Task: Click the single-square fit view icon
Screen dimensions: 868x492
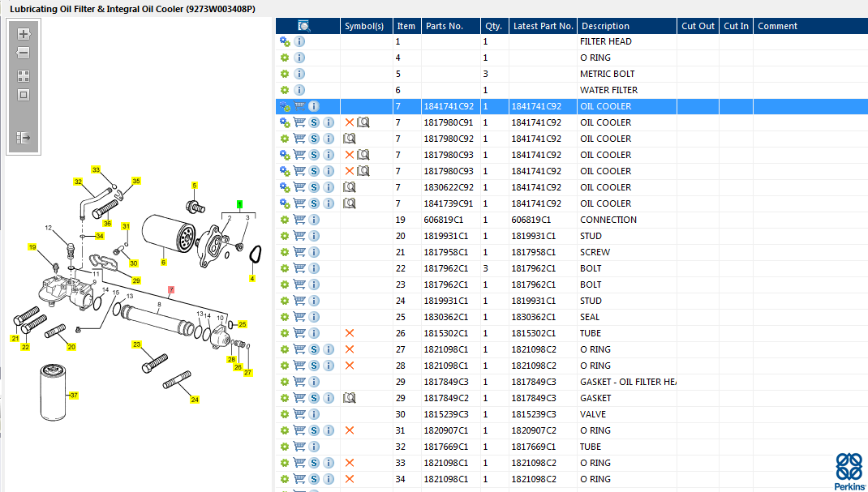Action: (x=24, y=95)
